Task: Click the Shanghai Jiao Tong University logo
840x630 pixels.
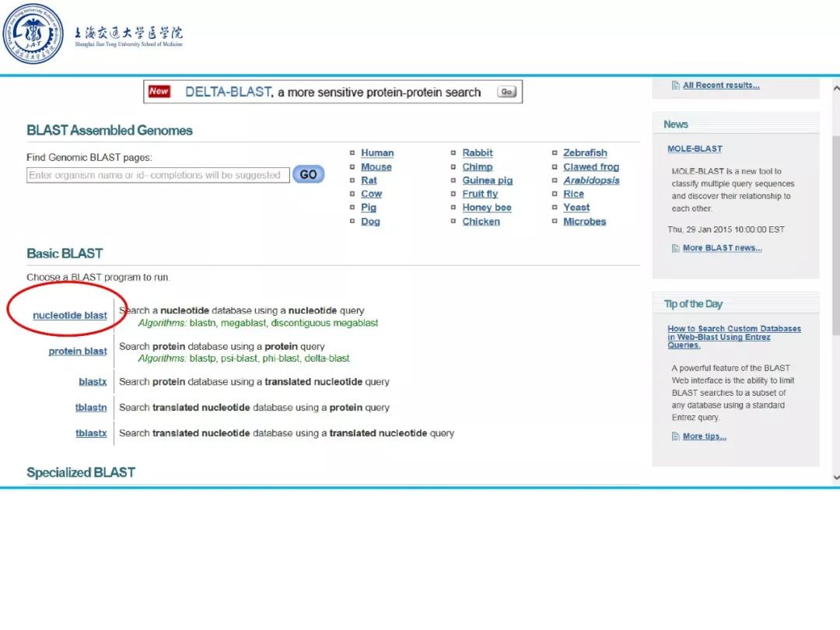Action: click(33, 33)
